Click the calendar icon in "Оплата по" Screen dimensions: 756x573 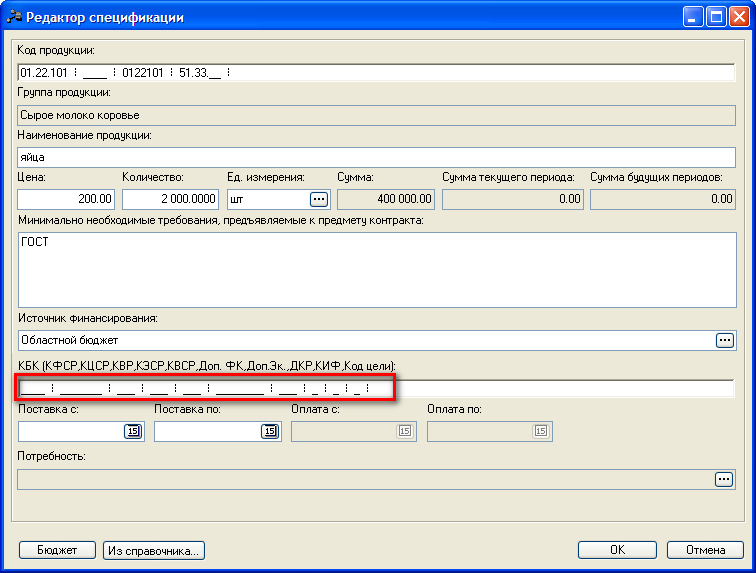(540, 431)
